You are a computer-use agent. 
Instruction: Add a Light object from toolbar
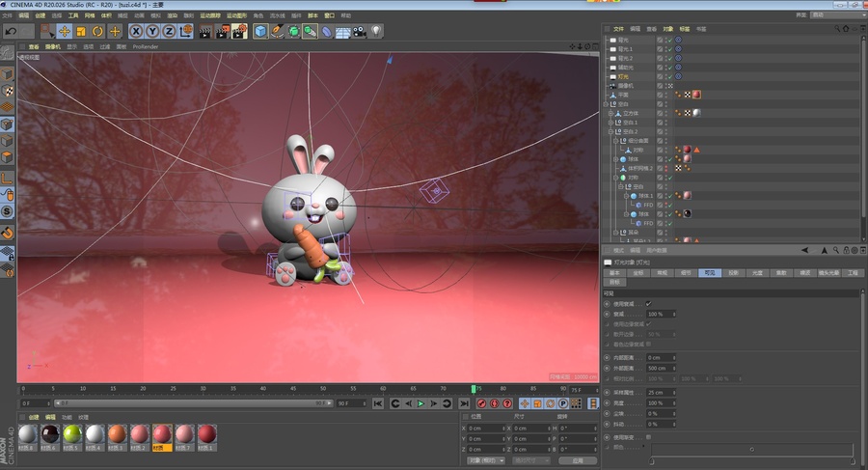pyautogui.click(x=376, y=31)
